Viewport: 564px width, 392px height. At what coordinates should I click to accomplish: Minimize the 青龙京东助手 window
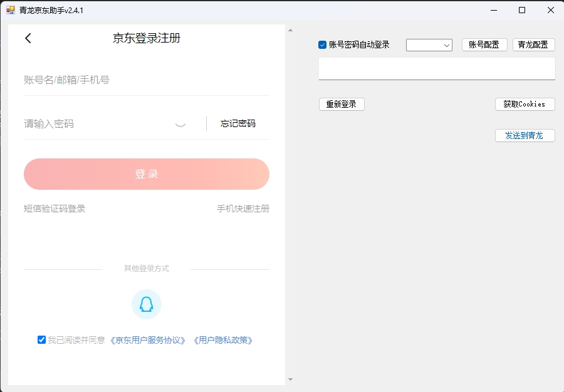[x=494, y=10]
